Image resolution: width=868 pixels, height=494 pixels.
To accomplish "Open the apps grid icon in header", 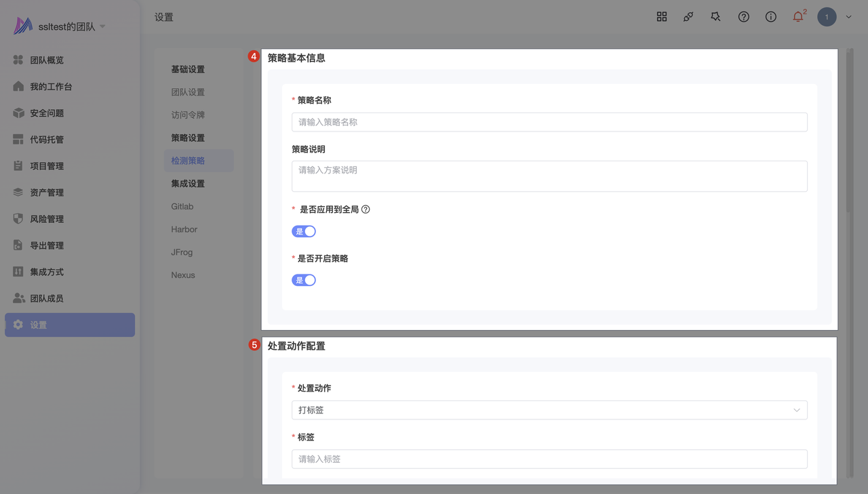I will tap(662, 17).
